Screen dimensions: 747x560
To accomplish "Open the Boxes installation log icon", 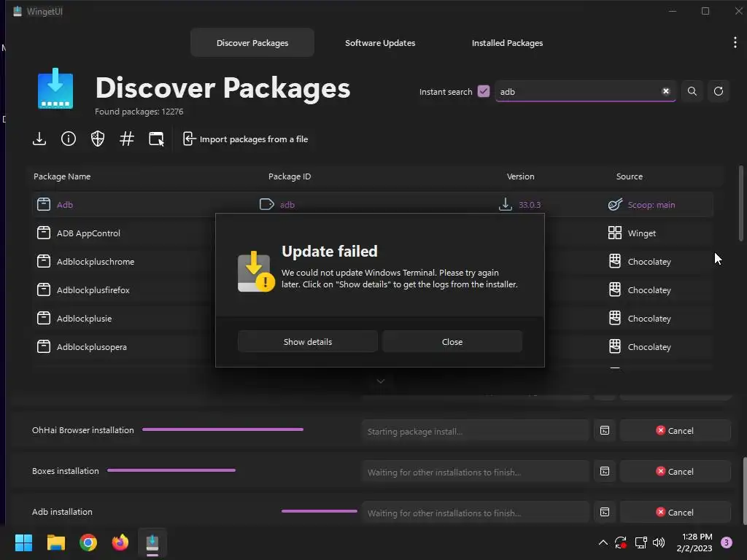I will pos(605,472).
